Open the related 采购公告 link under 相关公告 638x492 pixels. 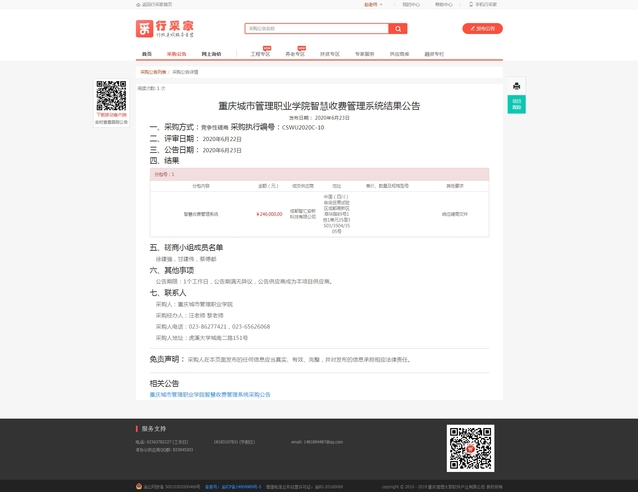click(x=210, y=395)
